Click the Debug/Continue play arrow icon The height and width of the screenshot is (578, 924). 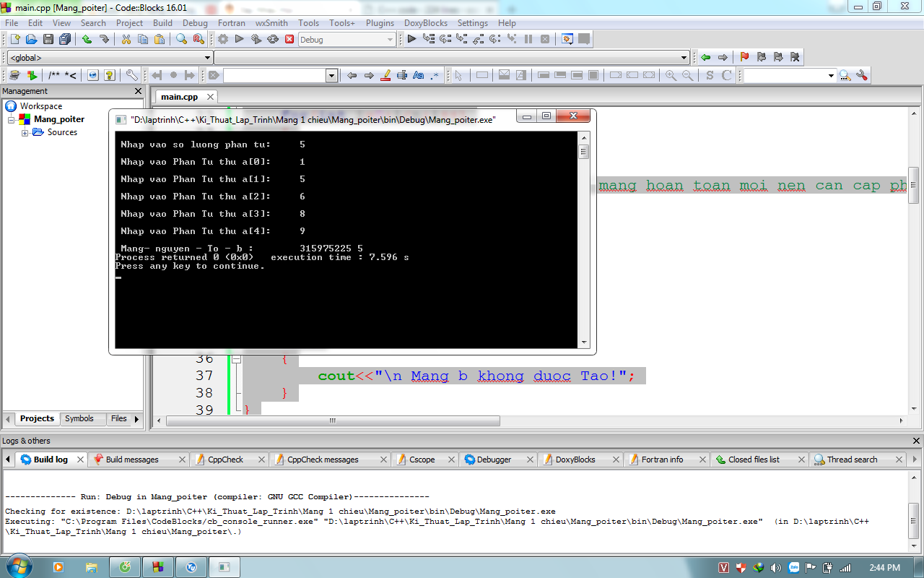pyautogui.click(x=411, y=40)
